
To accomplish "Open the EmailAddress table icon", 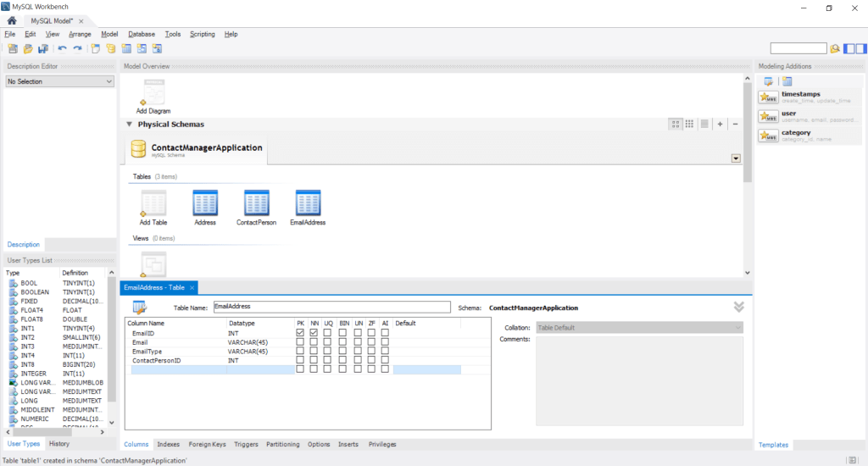I will (x=308, y=203).
